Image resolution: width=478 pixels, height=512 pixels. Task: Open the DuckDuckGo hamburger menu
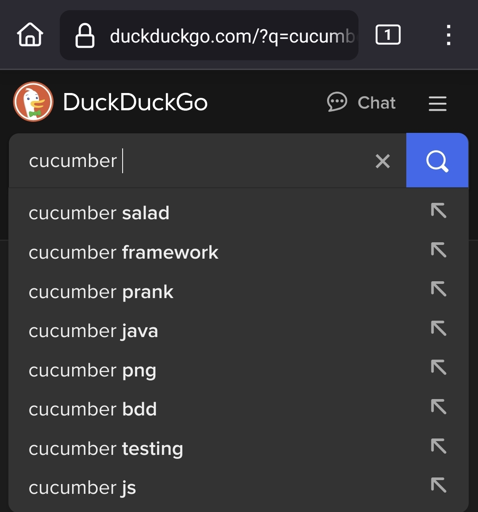437,103
